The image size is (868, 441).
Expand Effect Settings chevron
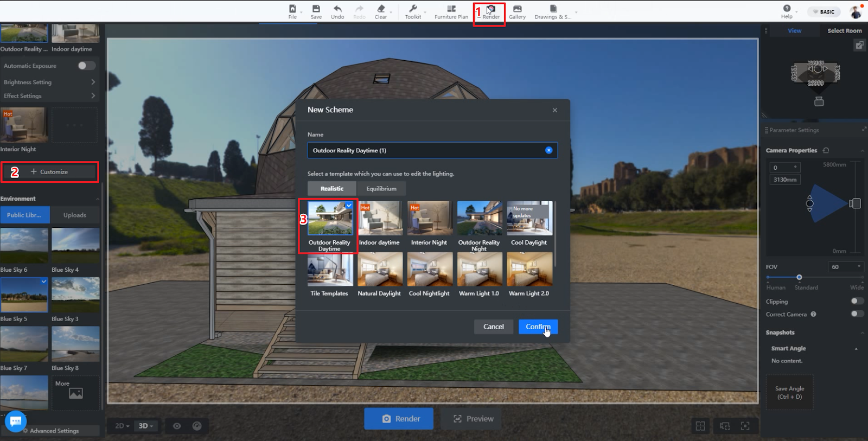pyautogui.click(x=93, y=95)
